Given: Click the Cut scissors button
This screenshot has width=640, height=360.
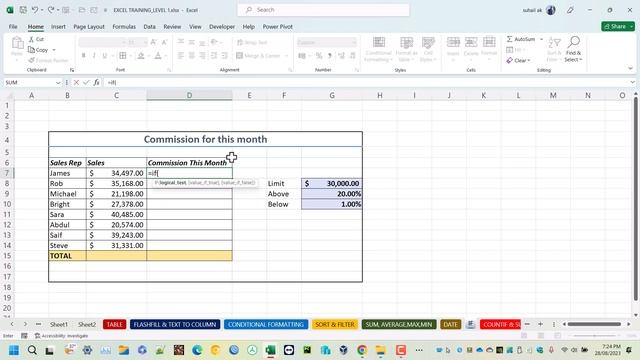Looking at the screenshot, I should point(36,39).
